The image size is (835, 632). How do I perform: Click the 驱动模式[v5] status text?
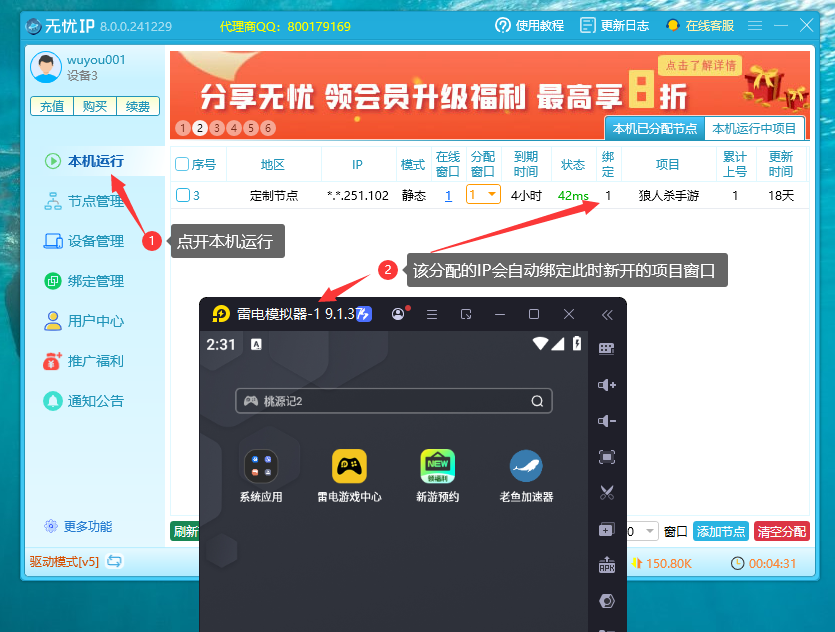coord(64,562)
